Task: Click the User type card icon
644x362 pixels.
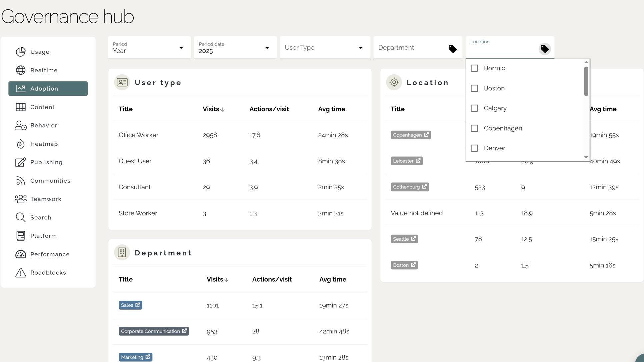Action: (x=122, y=82)
